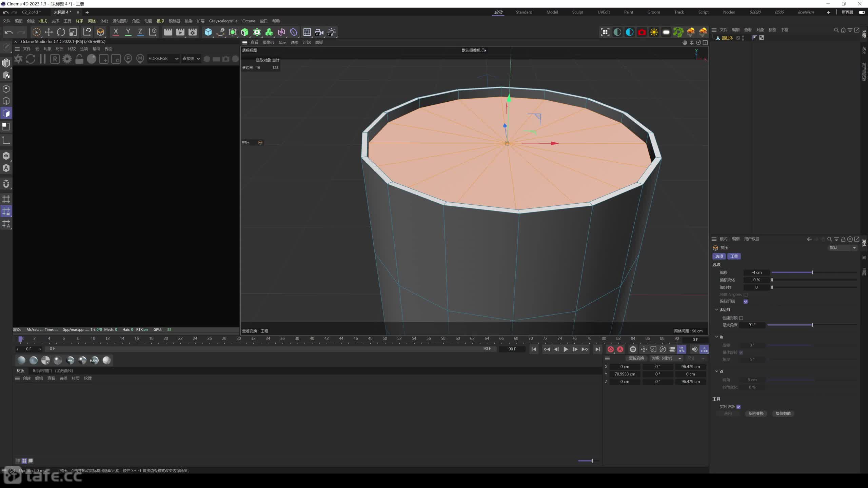Viewport: 868px width, 488px height.
Task: Open 对象 (相对) coordinate dropdown
Action: [x=667, y=358]
